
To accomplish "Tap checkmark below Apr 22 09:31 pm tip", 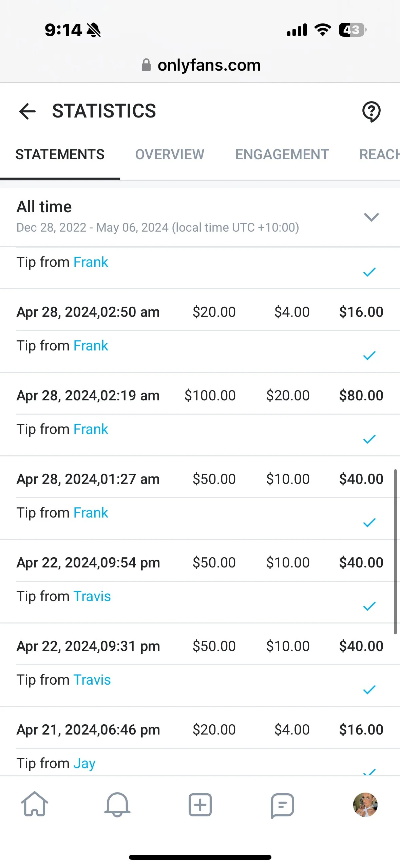I will [369, 690].
